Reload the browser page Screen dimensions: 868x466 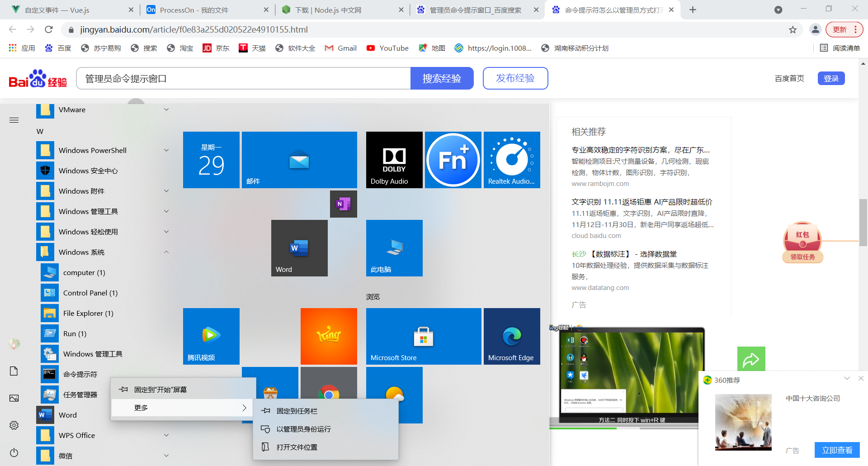(x=49, y=30)
